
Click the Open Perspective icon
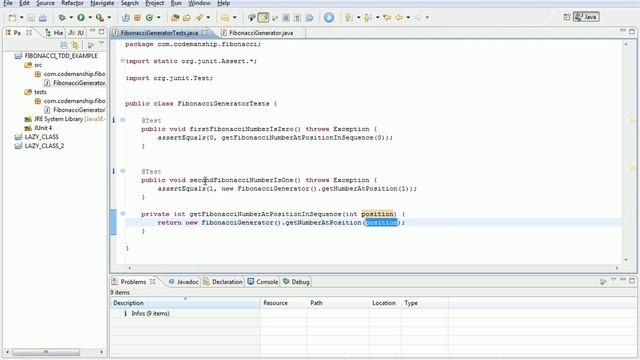(x=567, y=17)
